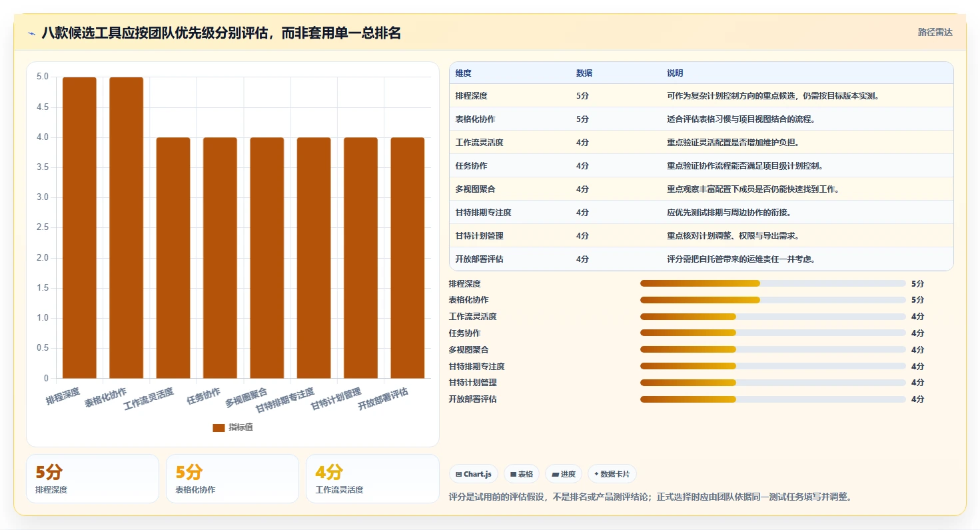Select the Chart.js chip
Viewport: 980px width, 530px height.
click(x=474, y=474)
